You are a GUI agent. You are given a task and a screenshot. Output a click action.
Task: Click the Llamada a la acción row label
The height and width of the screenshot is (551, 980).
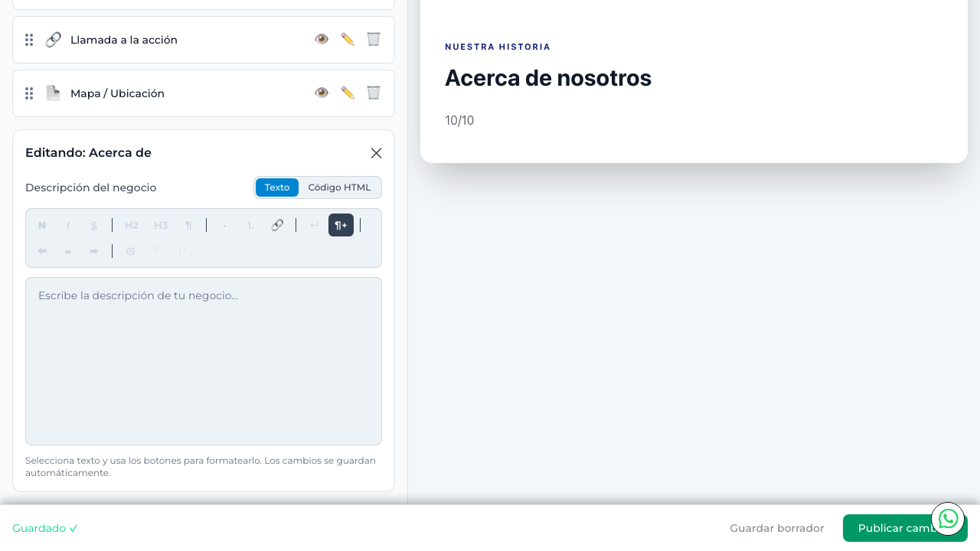pos(124,40)
